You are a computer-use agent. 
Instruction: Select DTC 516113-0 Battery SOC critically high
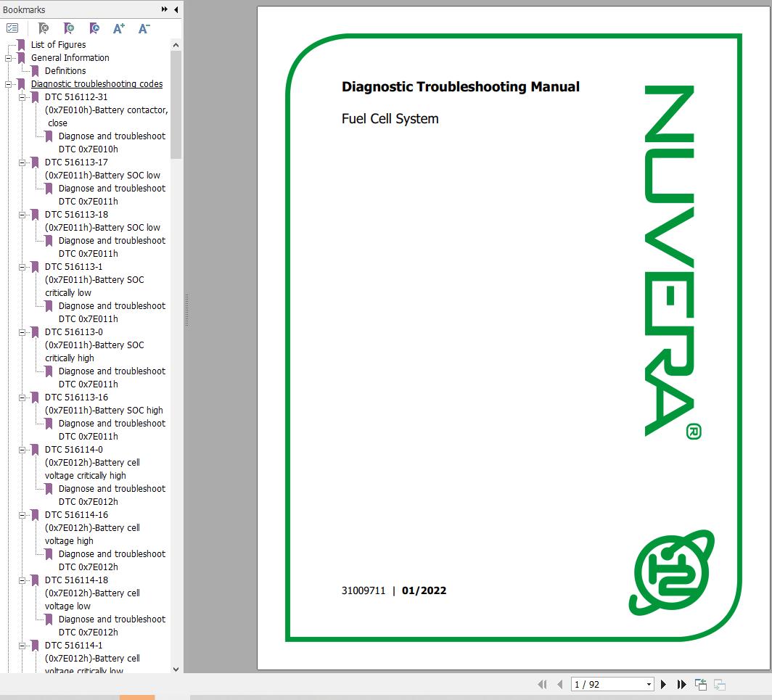pos(94,345)
